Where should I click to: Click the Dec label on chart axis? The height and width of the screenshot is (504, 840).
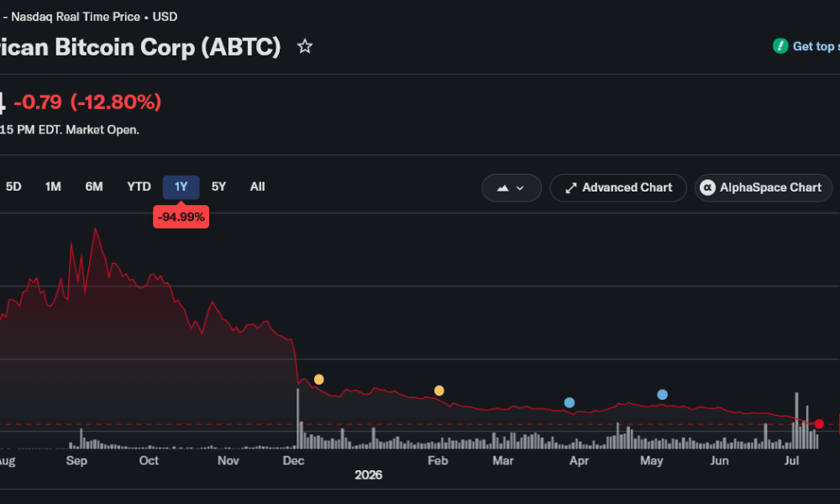click(293, 460)
